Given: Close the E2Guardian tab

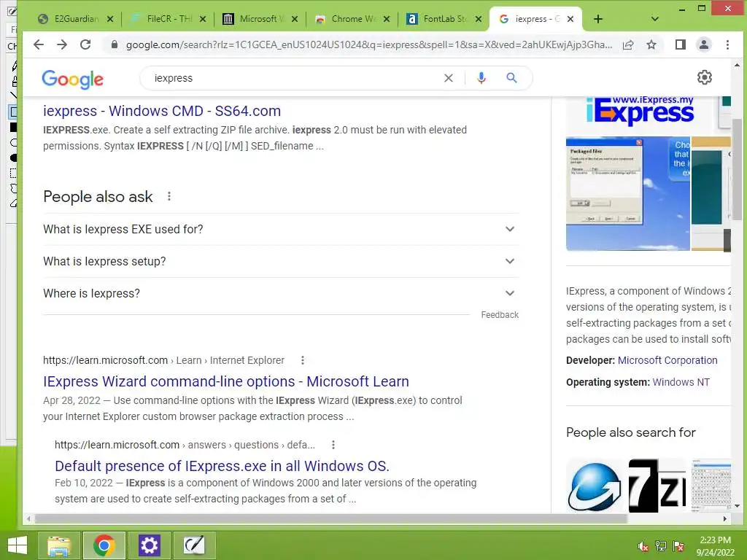Looking at the screenshot, I should point(110,19).
